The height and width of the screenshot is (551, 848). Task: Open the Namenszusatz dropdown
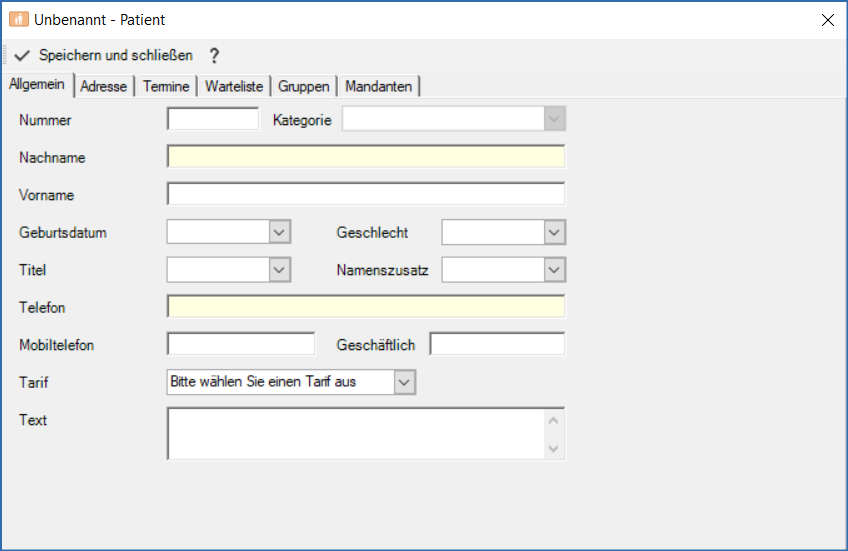click(555, 270)
